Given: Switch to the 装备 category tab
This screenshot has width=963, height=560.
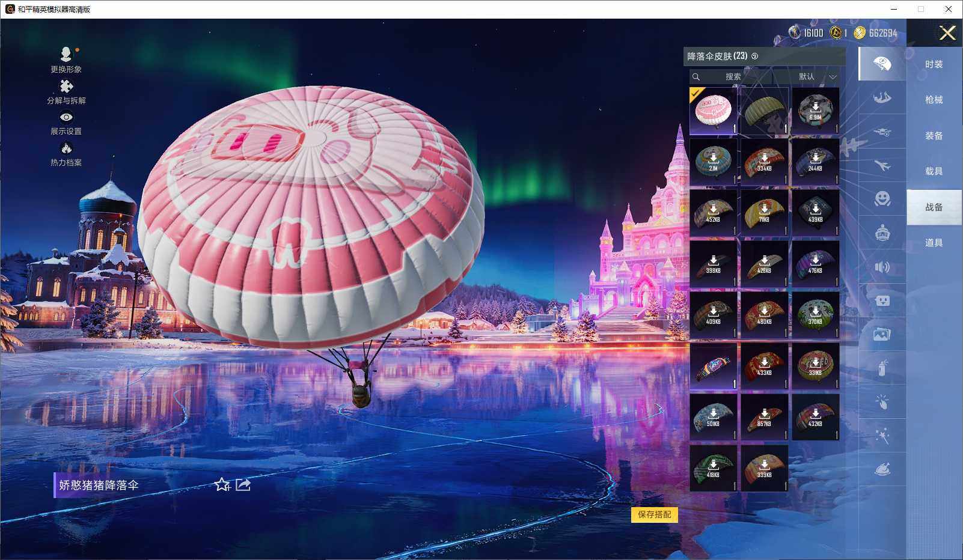Looking at the screenshot, I should pyautogui.click(x=934, y=136).
